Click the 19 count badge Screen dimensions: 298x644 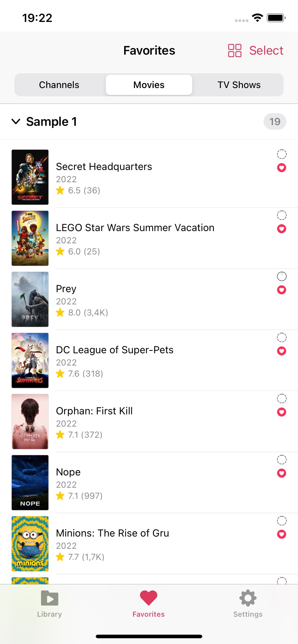[x=275, y=122]
